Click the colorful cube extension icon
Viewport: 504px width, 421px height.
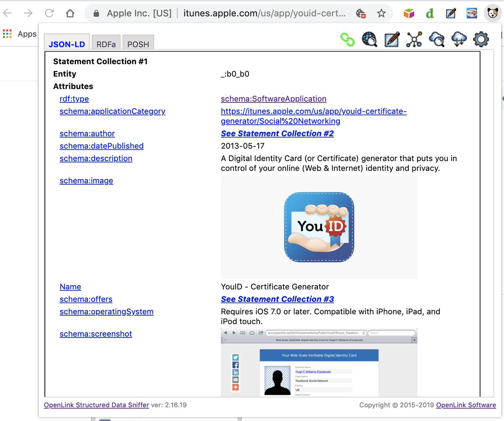click(x=409, y=13)
